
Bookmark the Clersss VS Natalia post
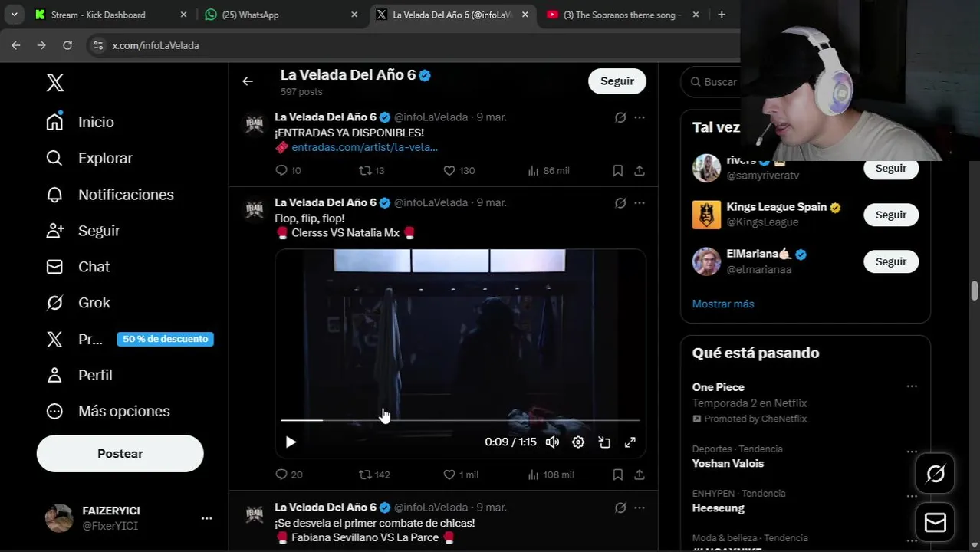point(617,475)
